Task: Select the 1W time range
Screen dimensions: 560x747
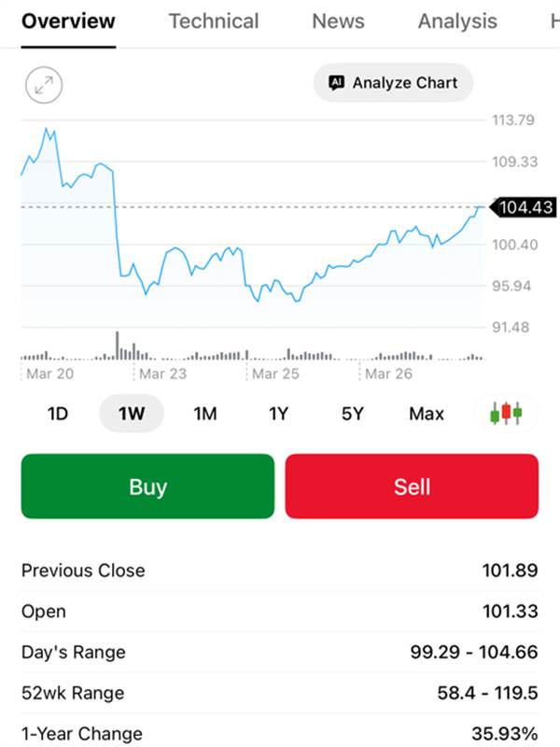Action: click(x=132, y=414)
